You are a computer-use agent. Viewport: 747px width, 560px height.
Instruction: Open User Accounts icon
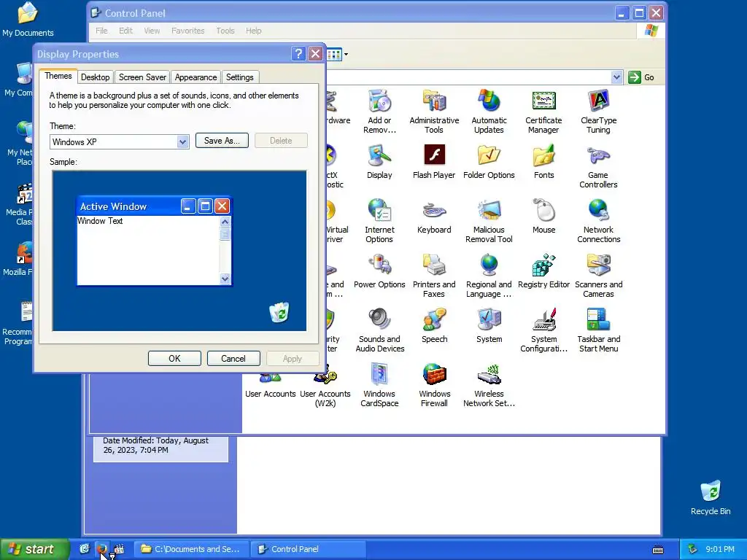(x=270, y=386)
